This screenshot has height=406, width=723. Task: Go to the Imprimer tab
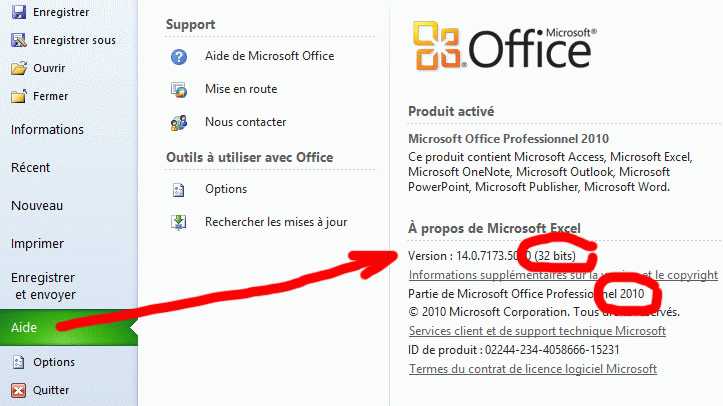coord(37,243)
